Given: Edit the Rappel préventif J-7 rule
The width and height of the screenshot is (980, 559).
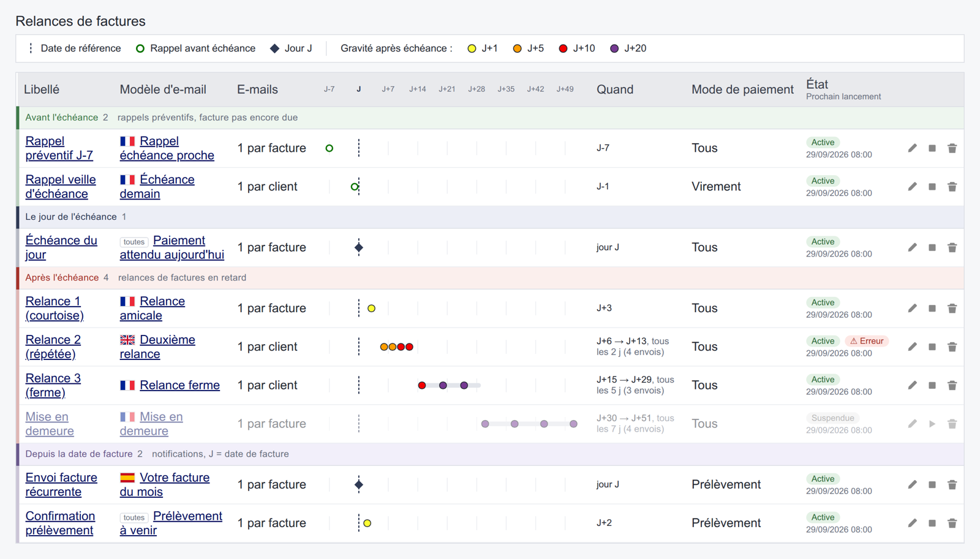Looking at the screenshot, I should pos(913,148).
